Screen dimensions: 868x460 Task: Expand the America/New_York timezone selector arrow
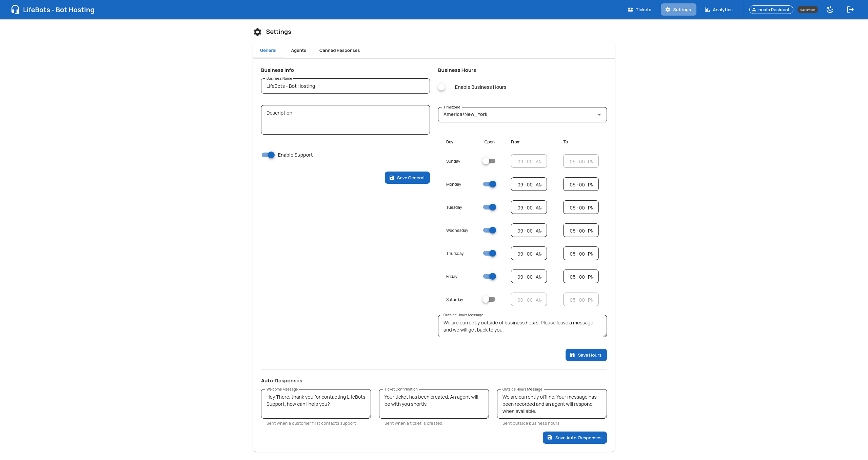[x=599, y=114]
